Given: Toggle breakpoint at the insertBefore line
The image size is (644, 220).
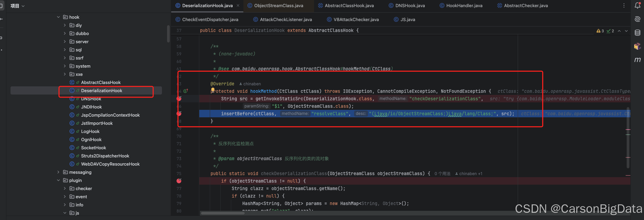Looking at the screenshot, I should 179,114.
